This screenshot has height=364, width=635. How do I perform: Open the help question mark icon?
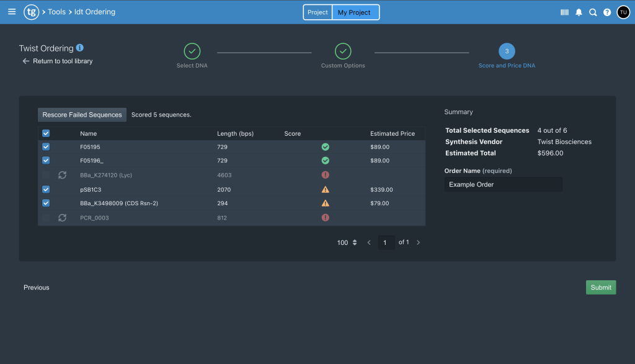[x=607, y=12]
